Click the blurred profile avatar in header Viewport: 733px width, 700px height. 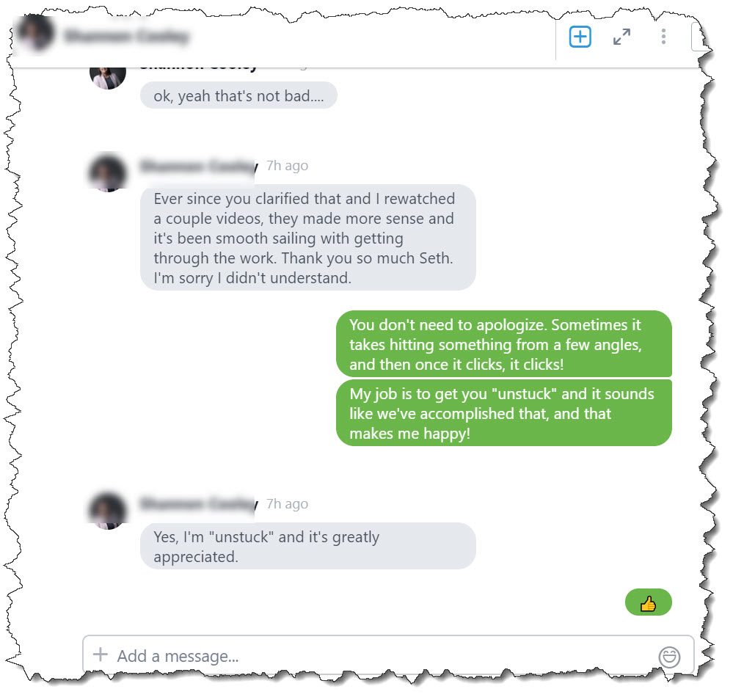pos(35,33)
